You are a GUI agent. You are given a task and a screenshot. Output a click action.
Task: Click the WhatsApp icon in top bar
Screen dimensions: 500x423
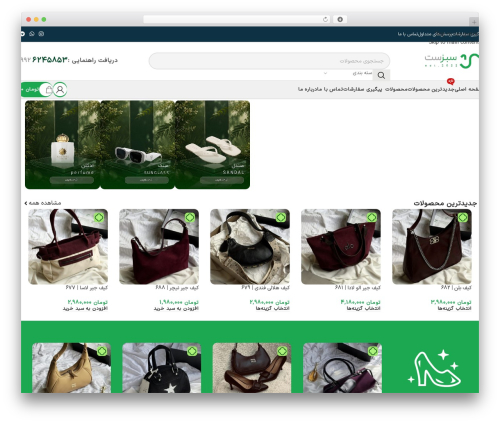coord(32,34)
